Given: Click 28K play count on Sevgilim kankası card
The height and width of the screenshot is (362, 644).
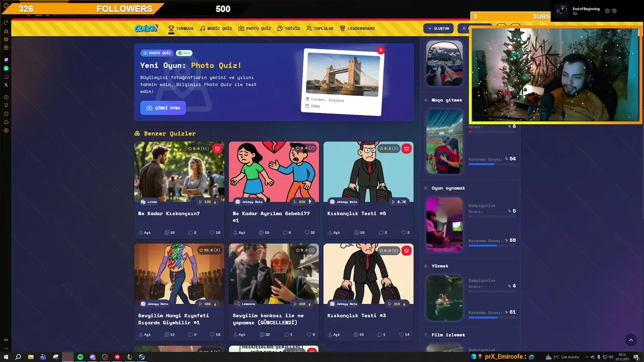Looking at the screenshot, I should pyautogui.click(x=302, y=304).
